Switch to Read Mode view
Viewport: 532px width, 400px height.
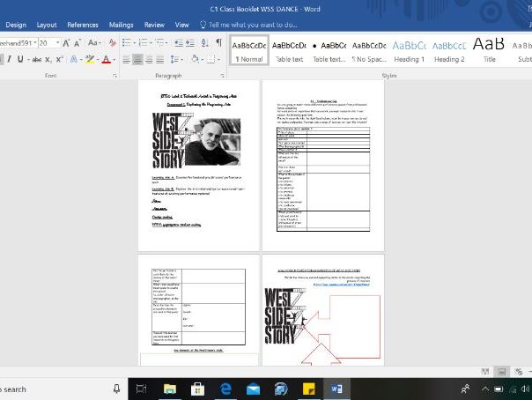pyautogui.click(x=485, y=372)
